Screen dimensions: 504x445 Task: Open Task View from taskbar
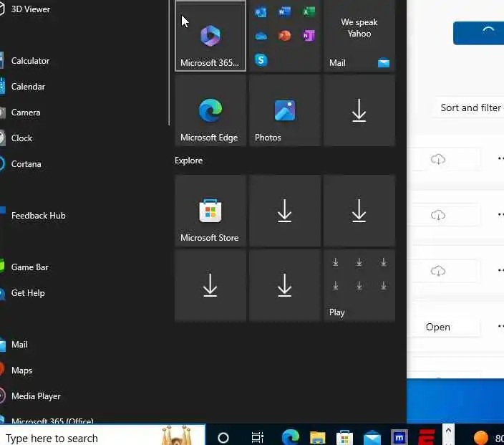pyautogui.click(x=258, y=438)
